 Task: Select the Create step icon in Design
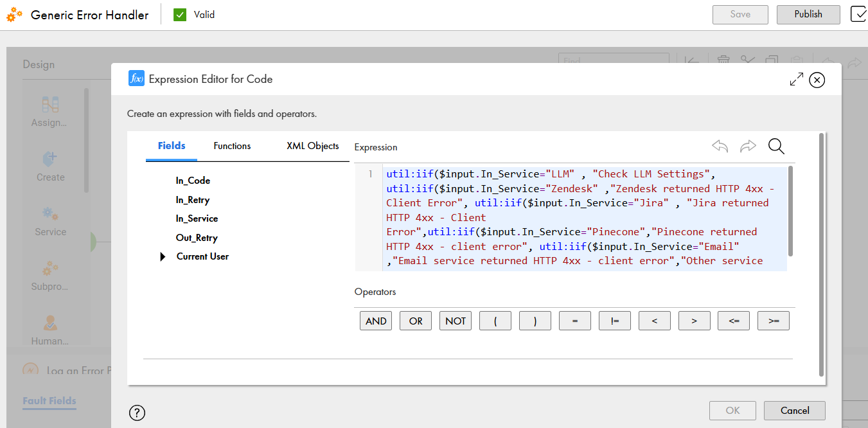pos(50,159)
